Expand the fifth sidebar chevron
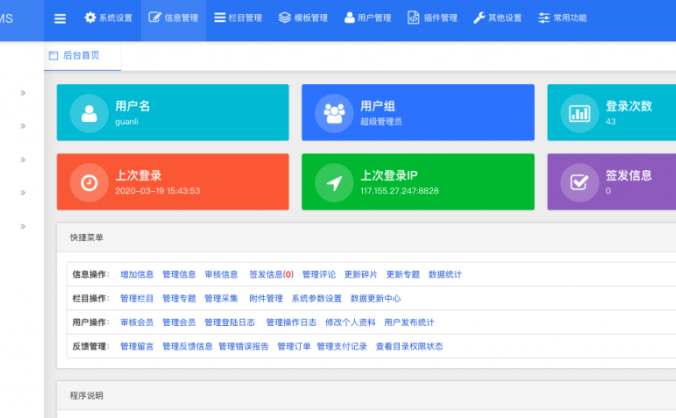Screen dimensions: 676x418 (23, 226)
